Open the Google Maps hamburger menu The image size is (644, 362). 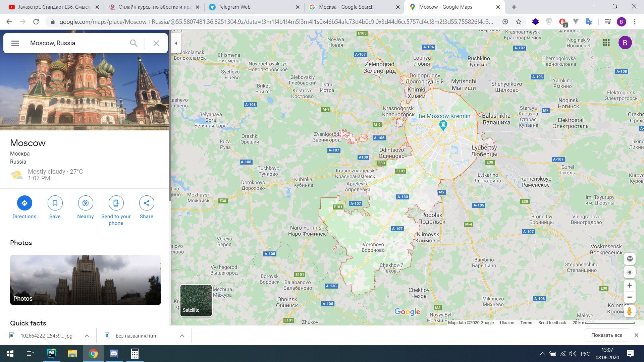tap(15, 43)
